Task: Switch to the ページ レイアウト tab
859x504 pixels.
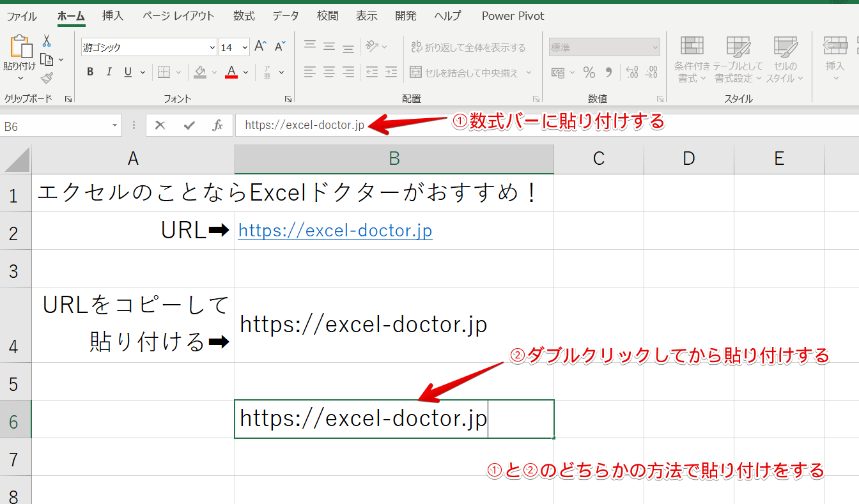Action: [x=178, y=16]
